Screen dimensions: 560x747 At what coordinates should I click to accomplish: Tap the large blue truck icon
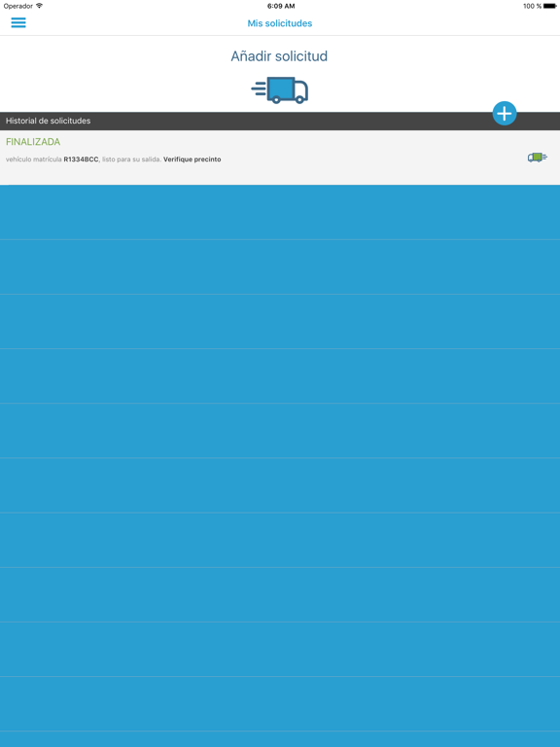(280, 90)
